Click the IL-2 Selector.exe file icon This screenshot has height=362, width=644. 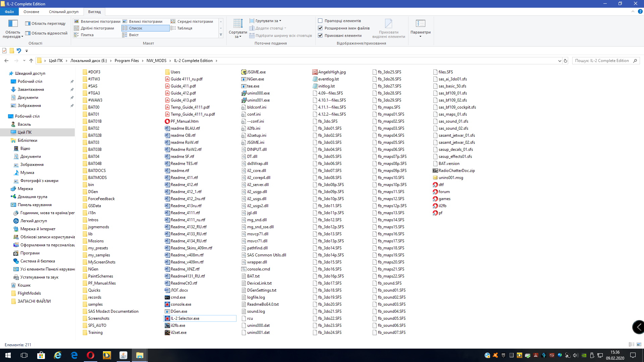click(167, 318)
